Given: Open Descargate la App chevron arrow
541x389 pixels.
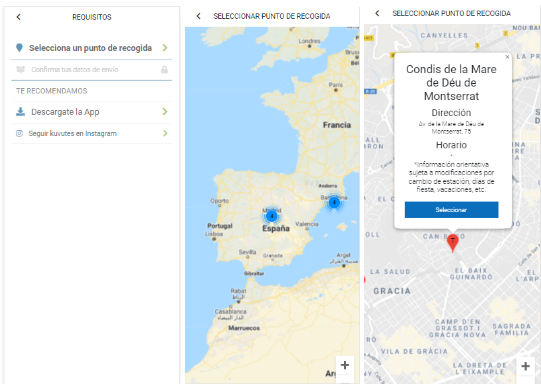Looking at the screenshot, I should [x=165, y=111].
